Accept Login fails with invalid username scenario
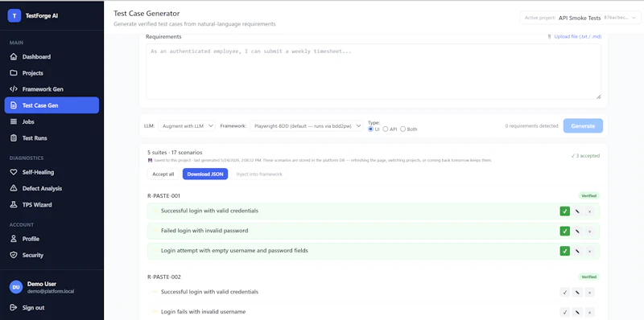 565,312
